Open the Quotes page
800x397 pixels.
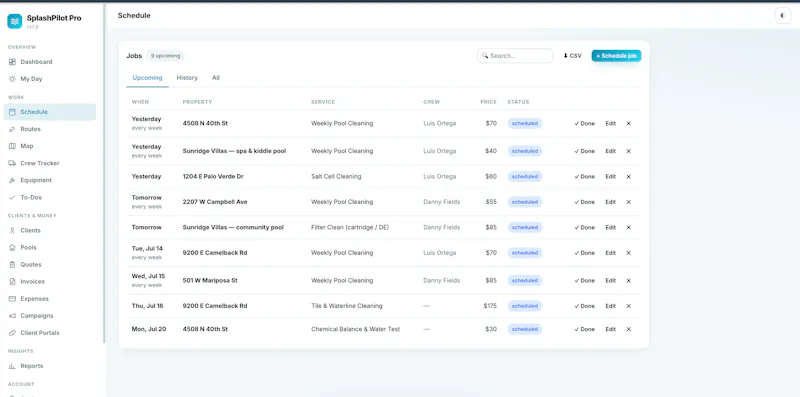(x=49, y=264)
